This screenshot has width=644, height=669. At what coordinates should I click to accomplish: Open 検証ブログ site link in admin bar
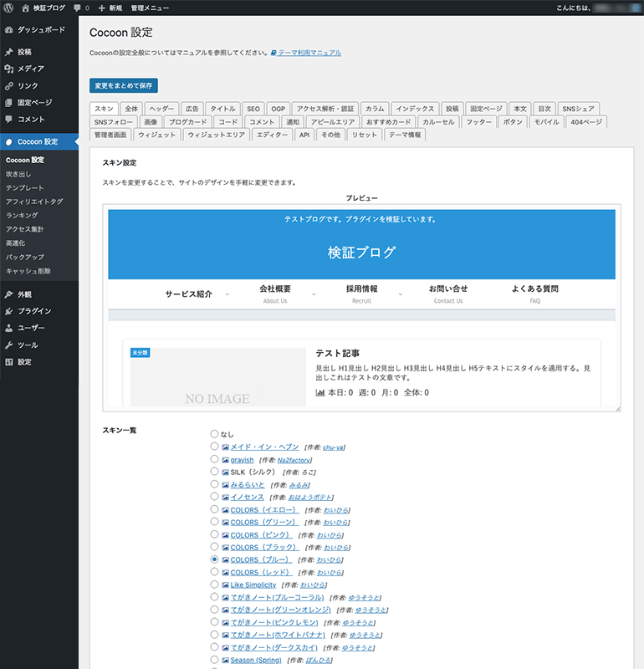click(44, 8)
